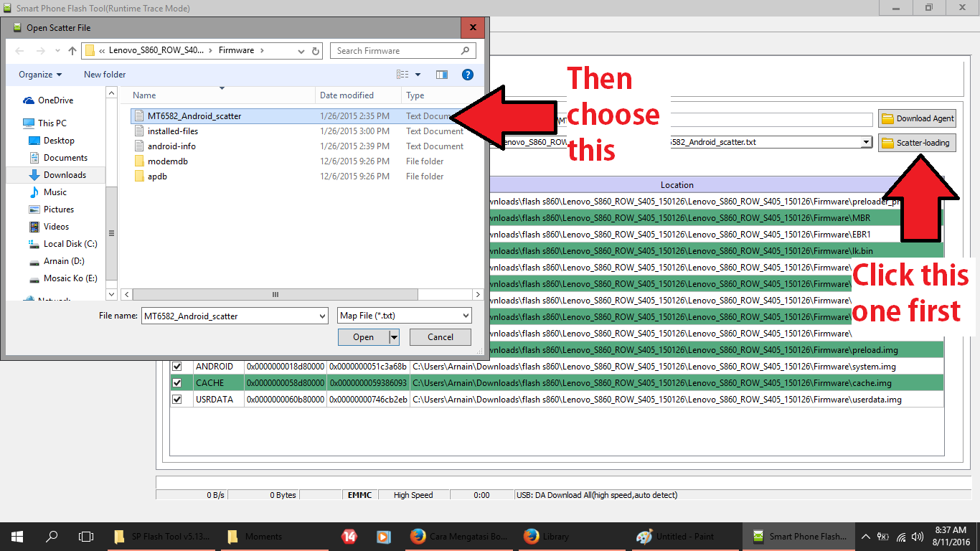This screenshot has height=551, width=980.
Task: Open Desktop in navigation pane
Action: 59,141
